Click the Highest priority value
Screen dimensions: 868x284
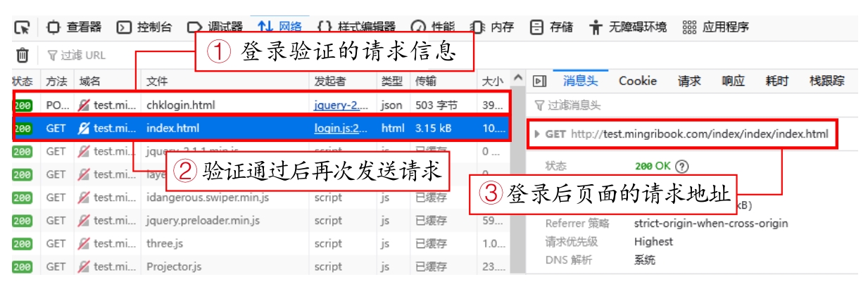[653, 242]
